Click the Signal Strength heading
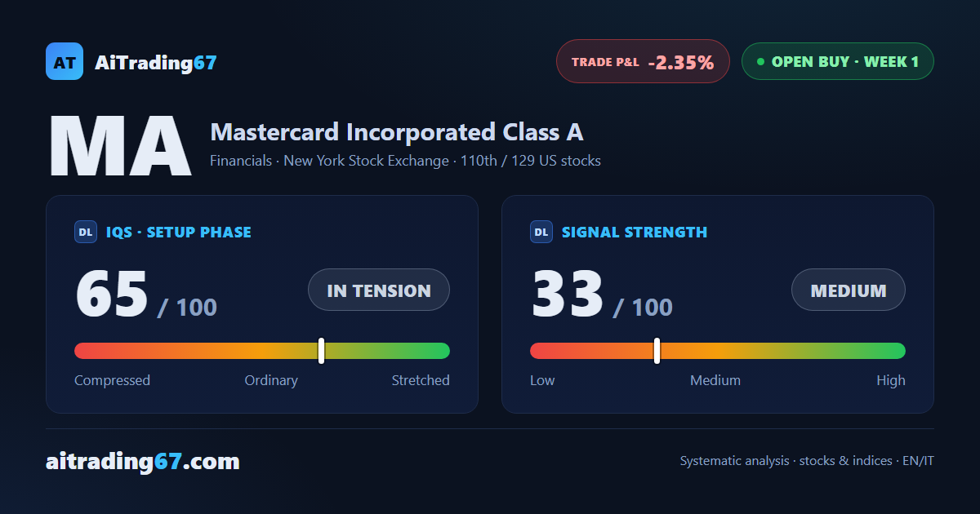The height and width of the screenshot is (514, 980). point(635,233)
